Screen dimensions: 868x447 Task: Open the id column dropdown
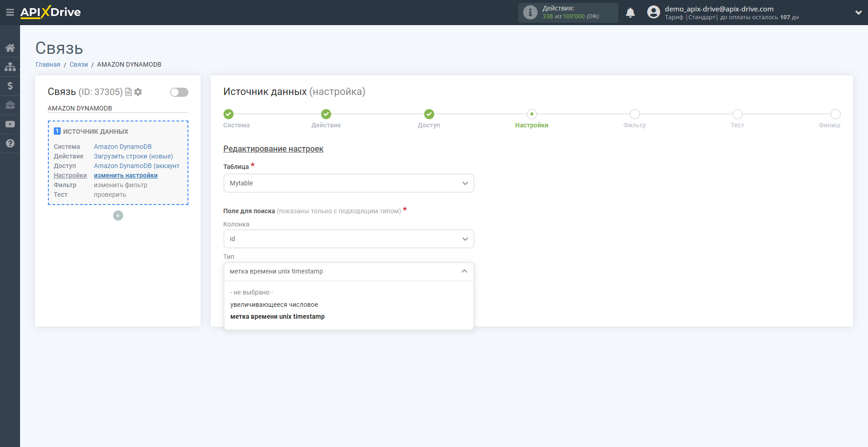349,239
